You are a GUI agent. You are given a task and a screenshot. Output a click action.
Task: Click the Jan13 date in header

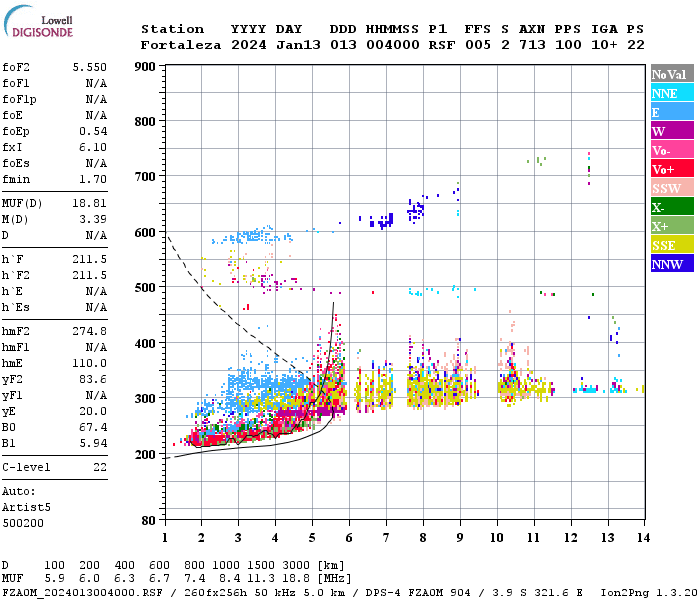pos(298,45)
